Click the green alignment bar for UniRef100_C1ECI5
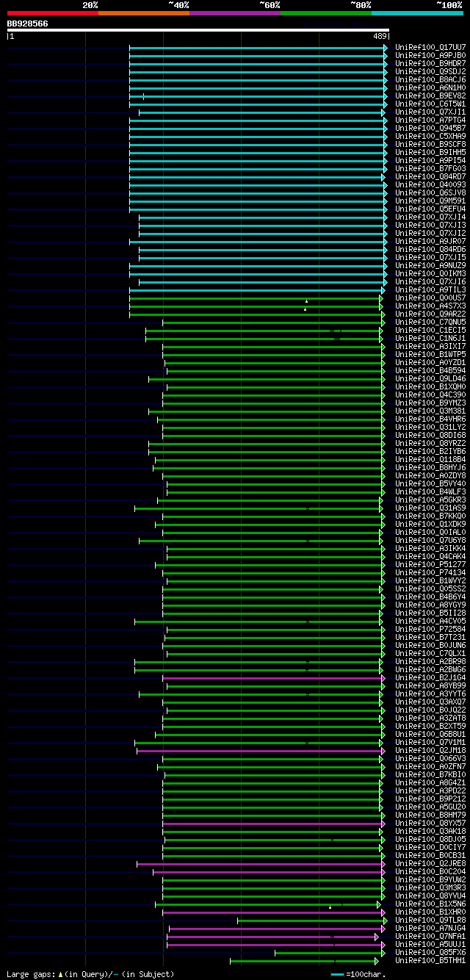The width and height of the screenshot is (470, 980). coord(264,330)
